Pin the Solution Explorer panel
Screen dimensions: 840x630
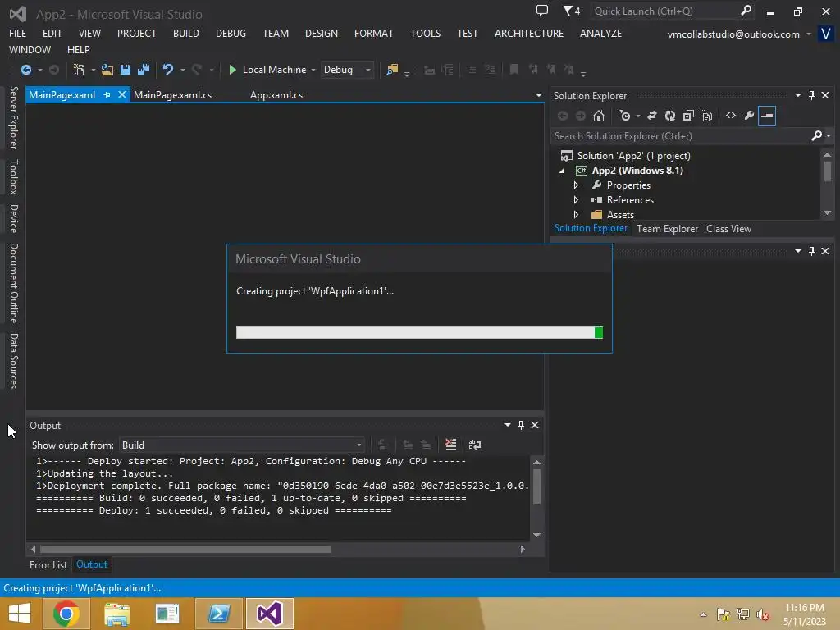tap(811, 95)
